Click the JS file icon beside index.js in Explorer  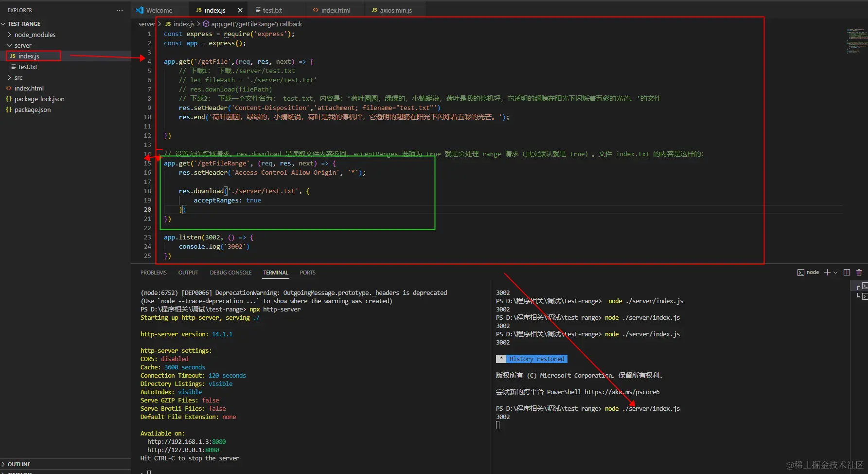13,56
